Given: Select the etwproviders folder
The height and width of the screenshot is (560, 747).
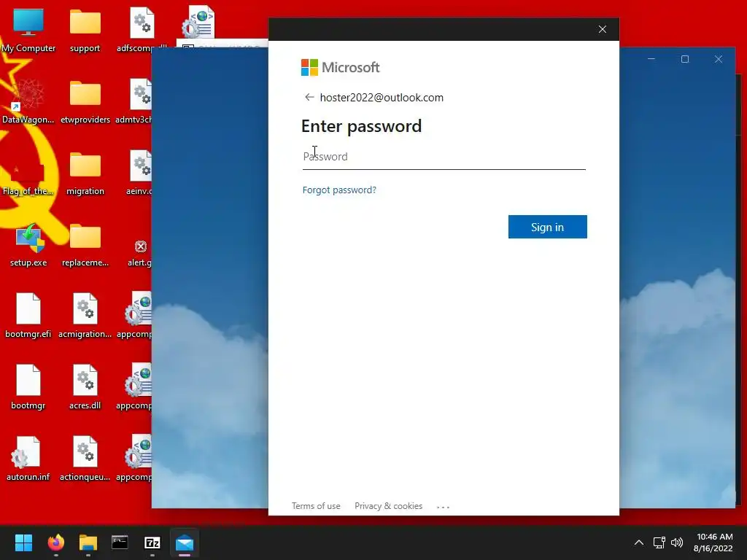Looking at the screenshot, I should click(x=85, y=102).
